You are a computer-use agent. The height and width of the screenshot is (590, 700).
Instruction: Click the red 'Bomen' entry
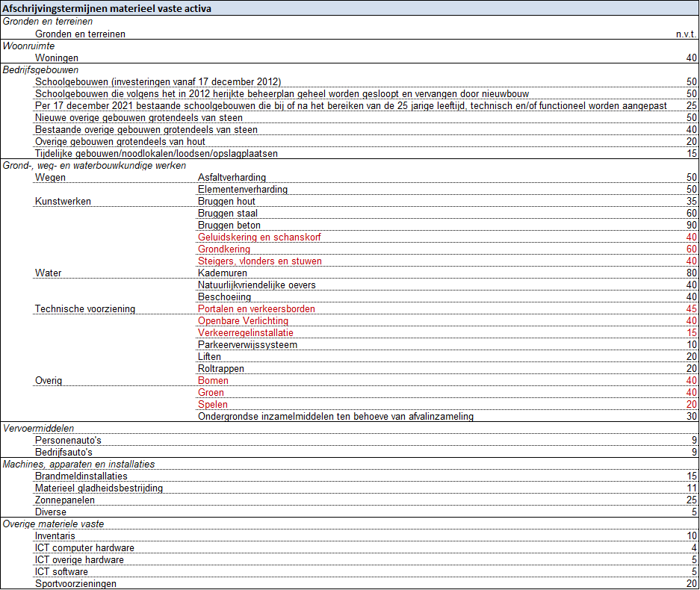pos(213,380)
